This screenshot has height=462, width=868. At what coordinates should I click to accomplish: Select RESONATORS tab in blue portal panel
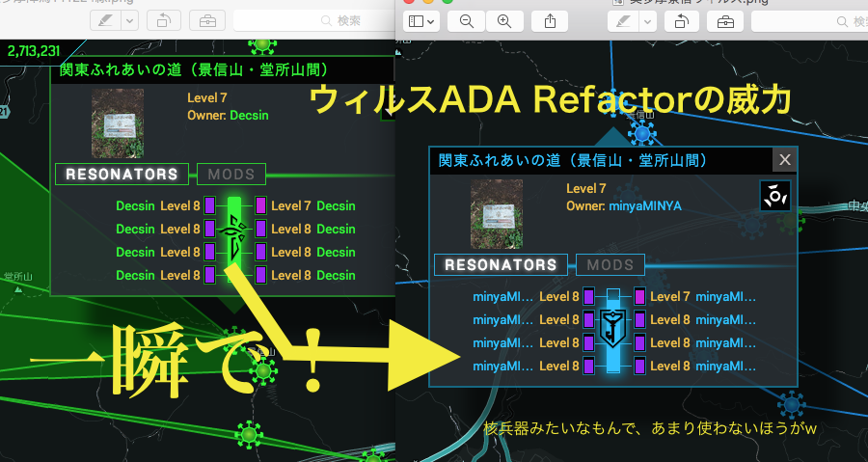pyautogui.click(x=501, y=264)
